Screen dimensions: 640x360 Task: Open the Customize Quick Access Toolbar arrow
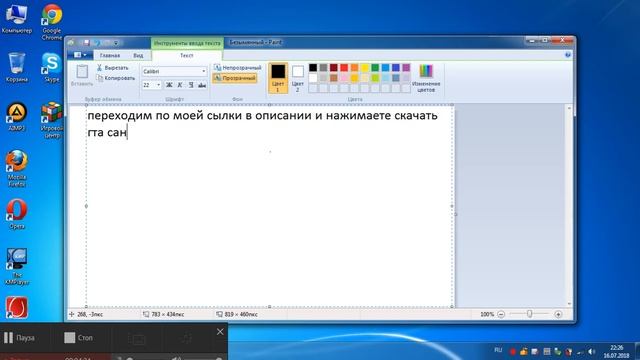click(116, 43)
